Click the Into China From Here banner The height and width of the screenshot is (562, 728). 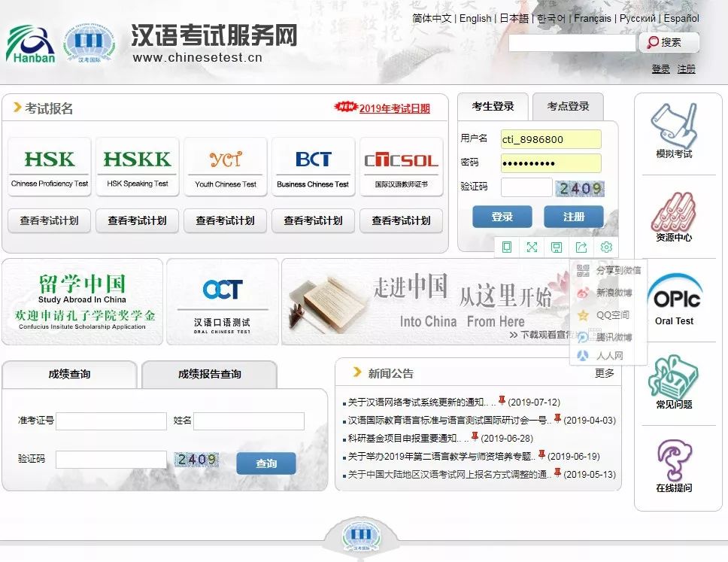coord(425,302)
